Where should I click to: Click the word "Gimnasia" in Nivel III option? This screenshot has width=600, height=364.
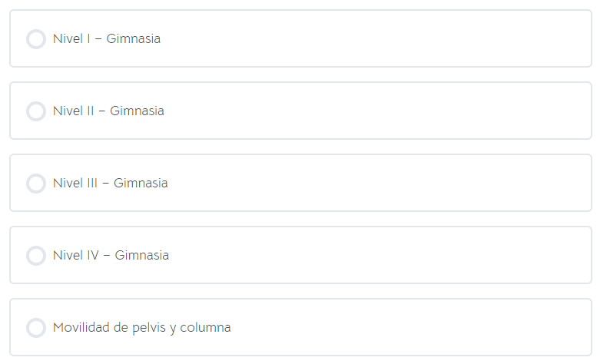[141, 184]
